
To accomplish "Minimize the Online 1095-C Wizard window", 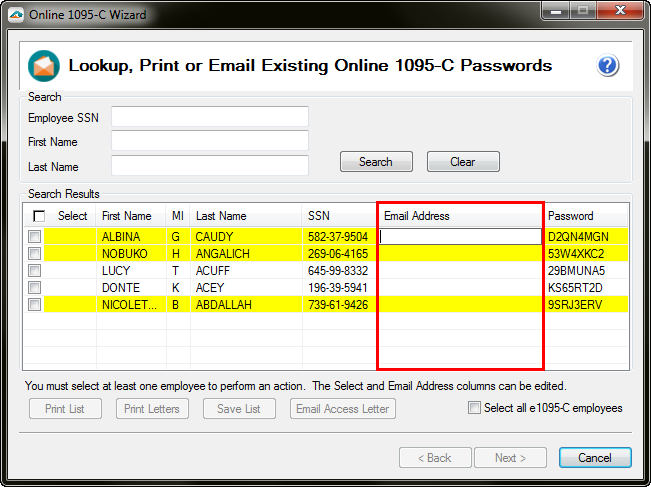I will [x=556, y=11].
